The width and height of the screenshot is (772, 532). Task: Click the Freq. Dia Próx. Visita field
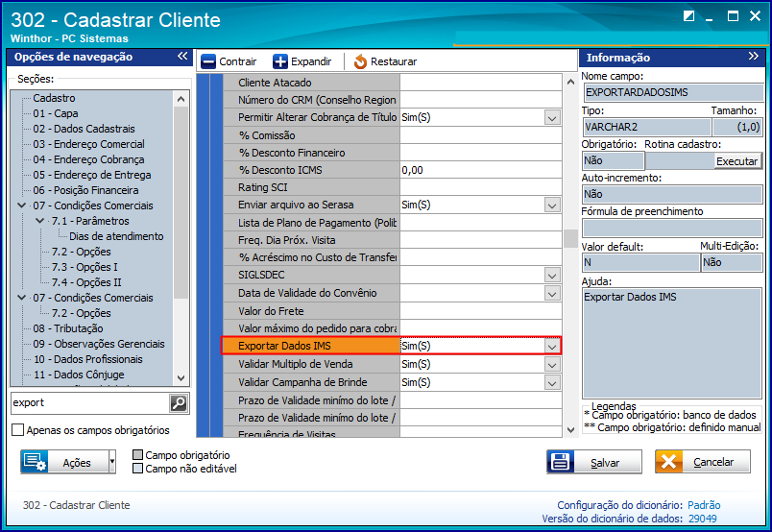480,240
